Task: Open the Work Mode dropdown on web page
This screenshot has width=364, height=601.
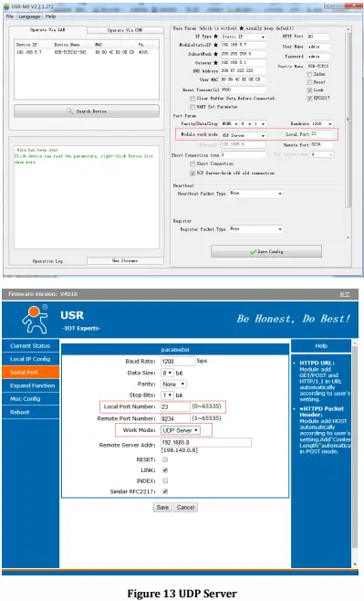Action: [181, 430]
